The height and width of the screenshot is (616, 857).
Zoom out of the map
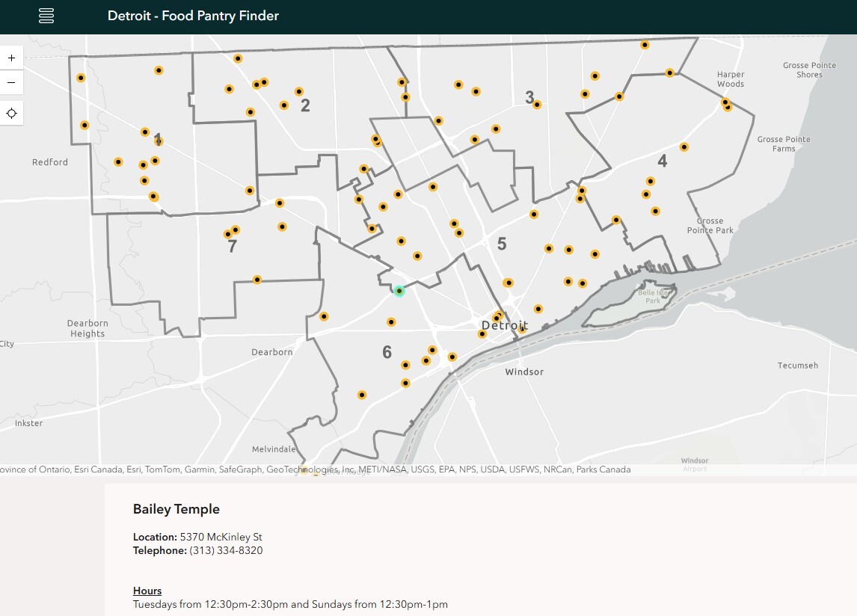click(x=11, y=82)
